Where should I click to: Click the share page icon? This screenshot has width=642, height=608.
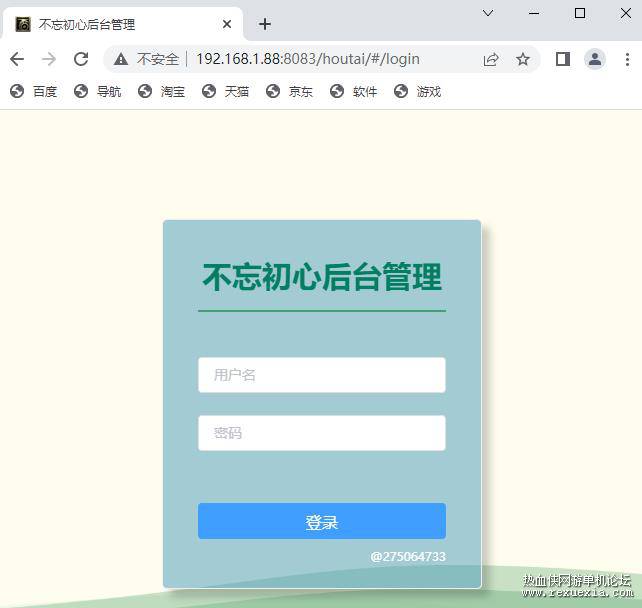pos(491,60)
